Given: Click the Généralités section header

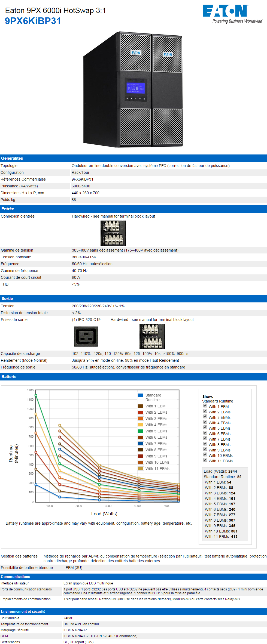Looking at the screenshot, I should (x=133, y=158).
